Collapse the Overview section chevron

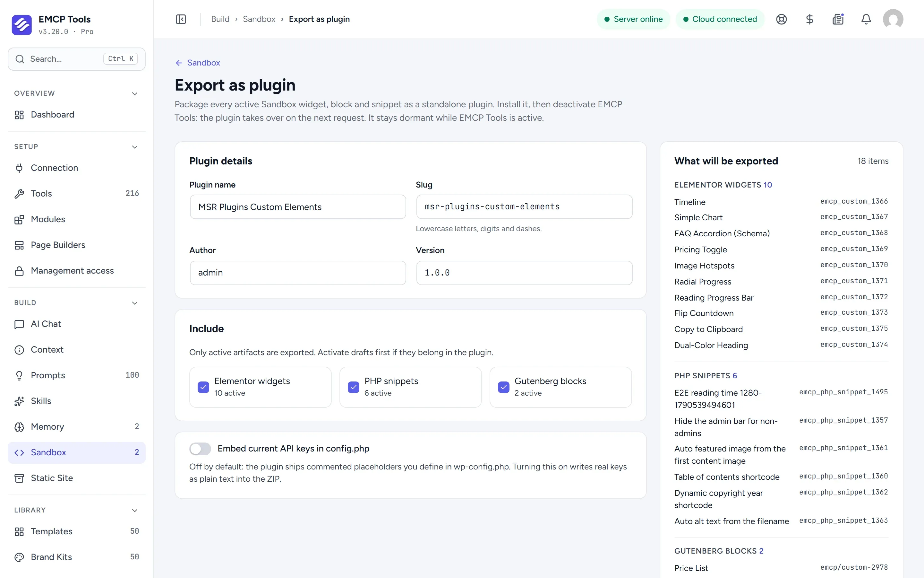pyautogui.click(x=135, y=94)
